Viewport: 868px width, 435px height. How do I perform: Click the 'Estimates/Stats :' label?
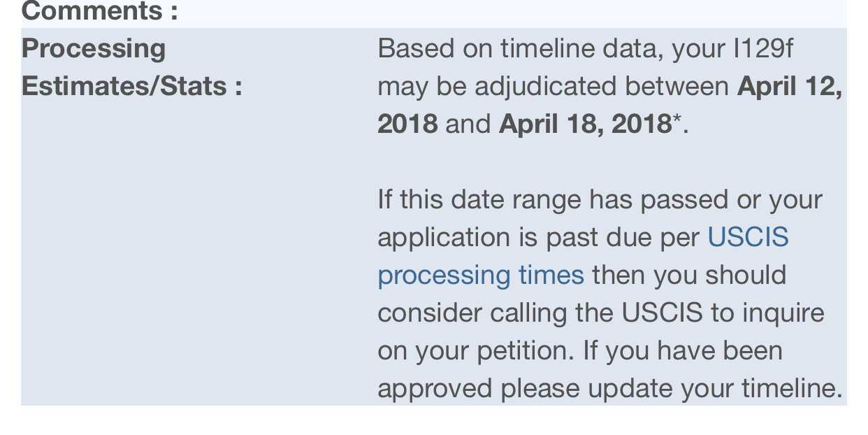pos(132,86)
